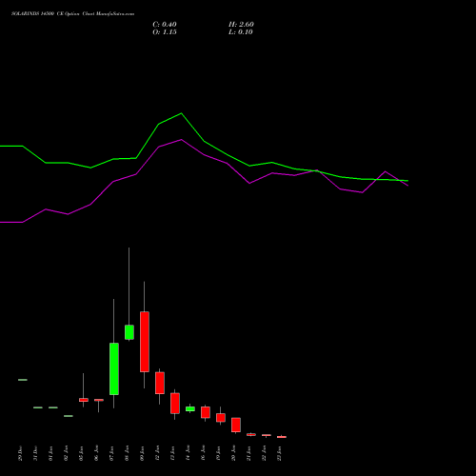Click the 12 Jan date label

point(158,453)
